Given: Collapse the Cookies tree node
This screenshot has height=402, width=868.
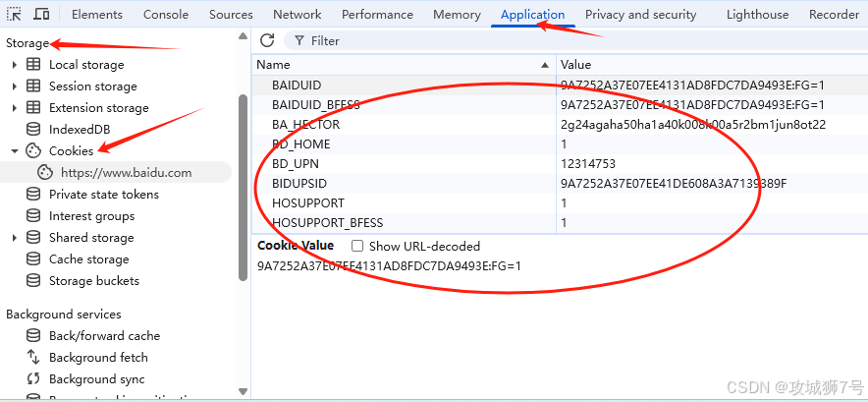Looking at the screenshot, I should tap(15, 150).
